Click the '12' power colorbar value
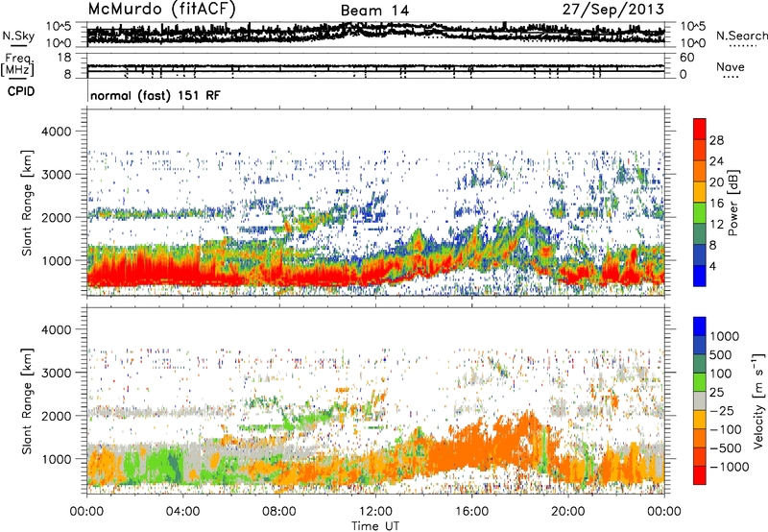The height and width of the screenshot is (532, 768). (x=716, y=225)
